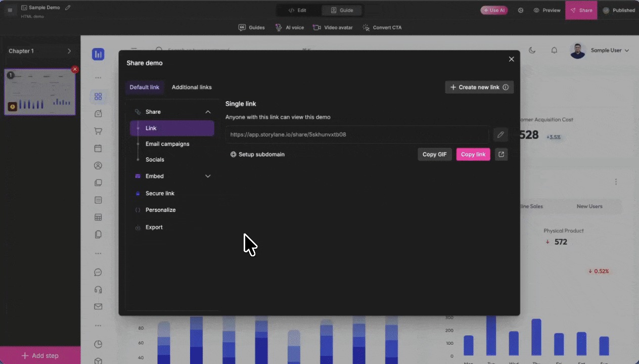This screenshot has width=639, height=364.
Task: Open the Published status control
Action: point(619,10)
